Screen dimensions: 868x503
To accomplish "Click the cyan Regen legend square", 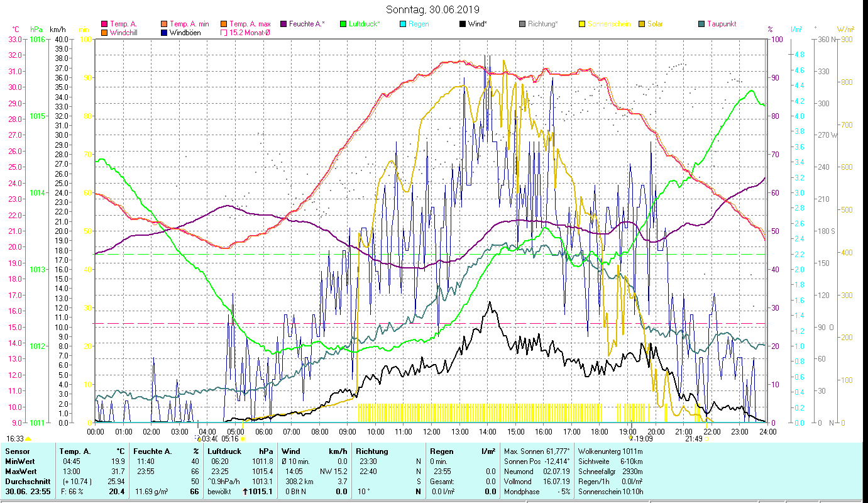I will point(403,24).
